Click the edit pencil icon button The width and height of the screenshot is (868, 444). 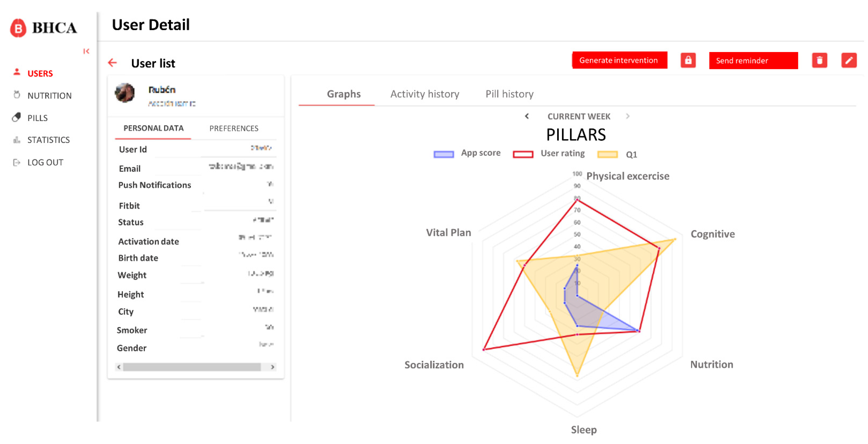pos(848,61)
